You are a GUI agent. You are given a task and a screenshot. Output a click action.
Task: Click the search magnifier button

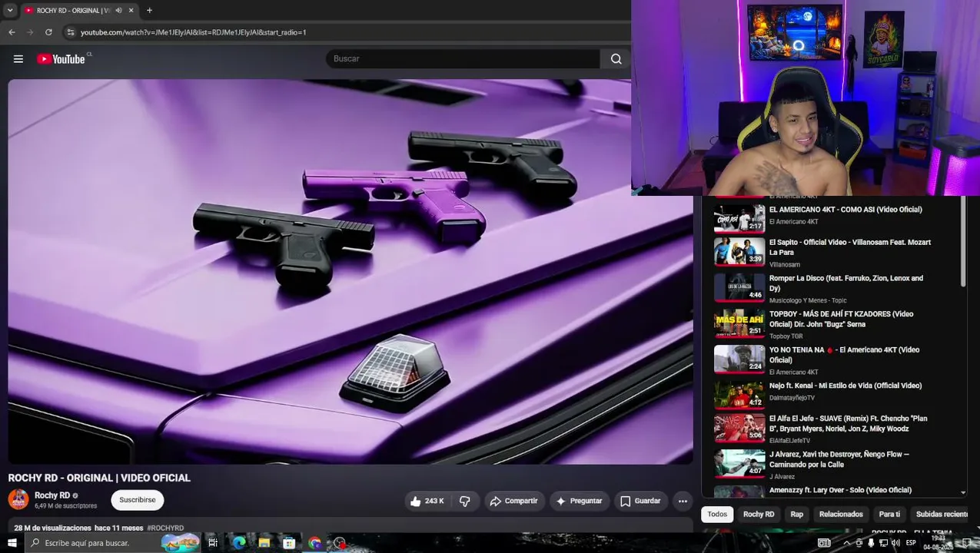[x=616, y=59]
